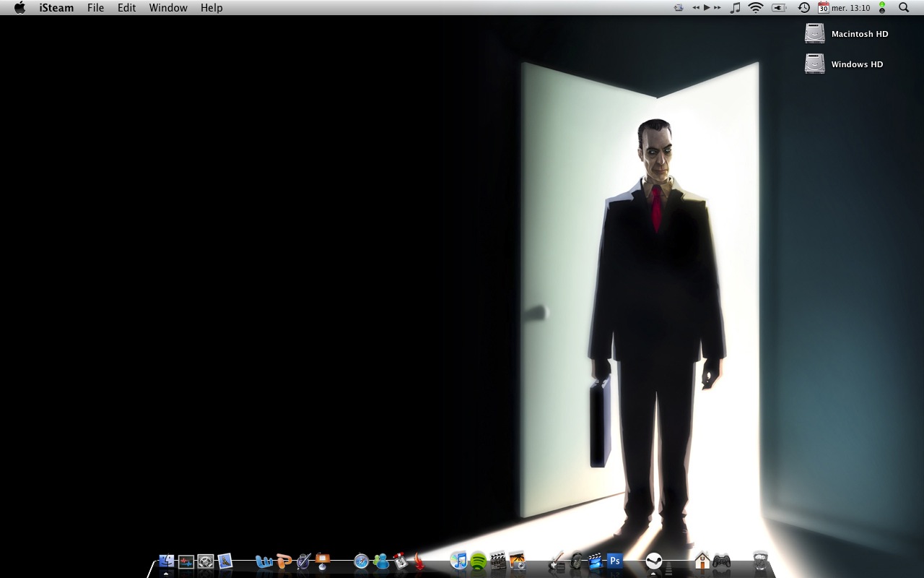The image size is (924, 578).
Task: Launch the red flame icon in dock
Action: (x=420, y=561)
